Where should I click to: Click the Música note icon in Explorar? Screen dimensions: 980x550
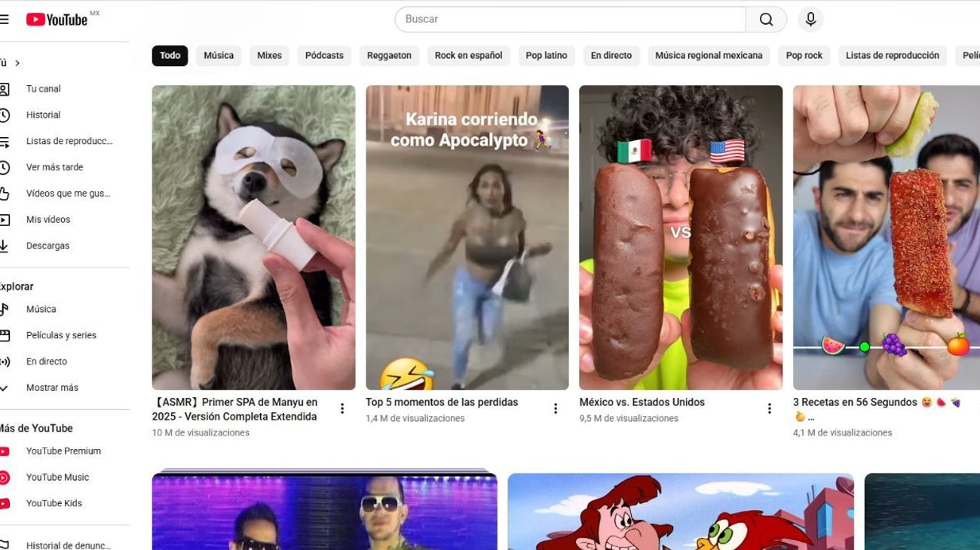[x=4, y=309]
